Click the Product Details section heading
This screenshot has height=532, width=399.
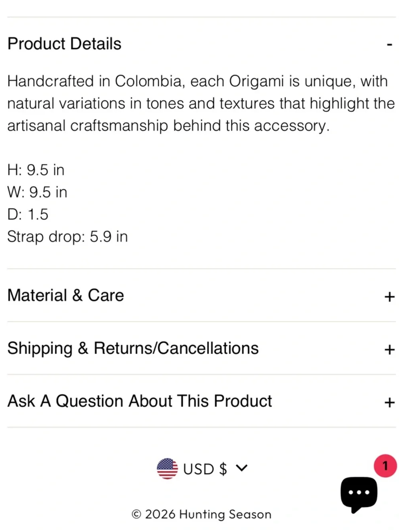[64, 44]
